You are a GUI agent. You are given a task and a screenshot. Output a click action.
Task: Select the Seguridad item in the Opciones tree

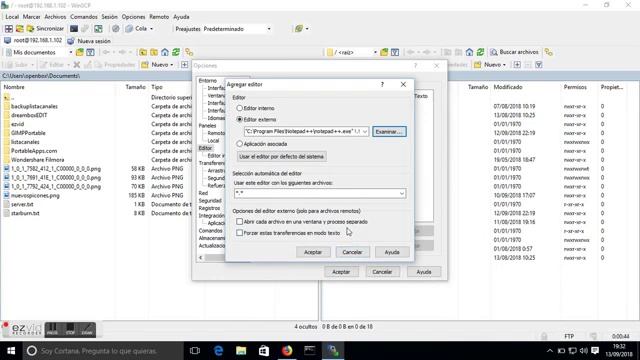click(210, 200)
